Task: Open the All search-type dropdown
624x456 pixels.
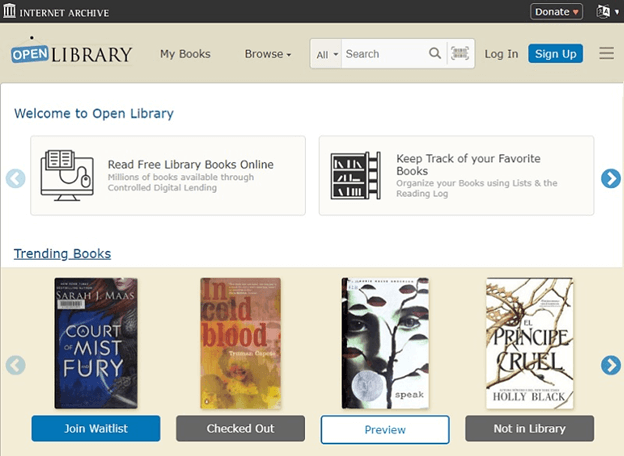Action: (327, 54)
